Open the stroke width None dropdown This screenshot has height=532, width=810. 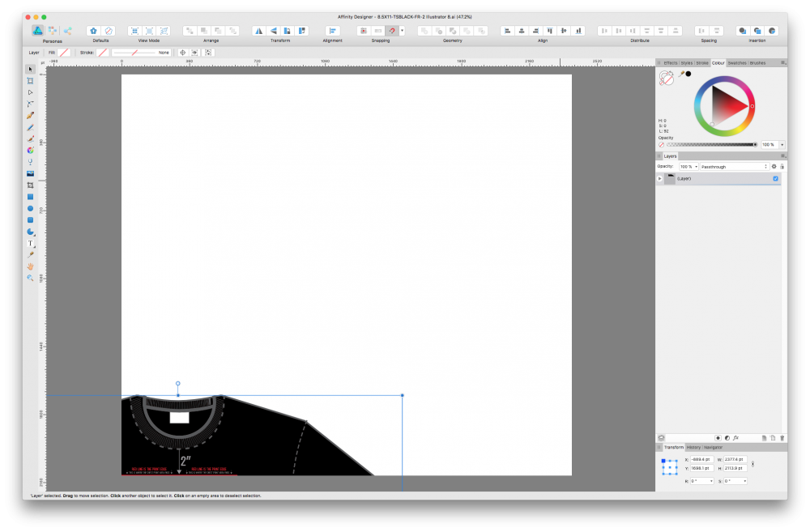pyautogui.click(x=162, y=53)
